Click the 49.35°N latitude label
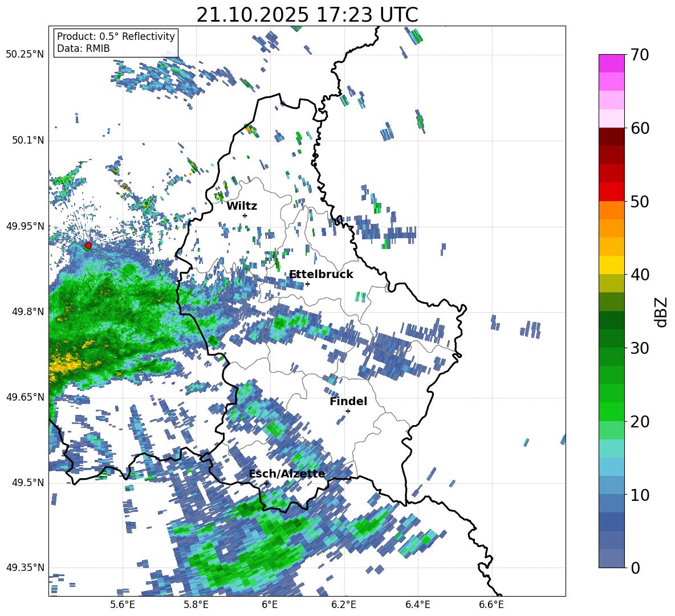 [25, 568]
